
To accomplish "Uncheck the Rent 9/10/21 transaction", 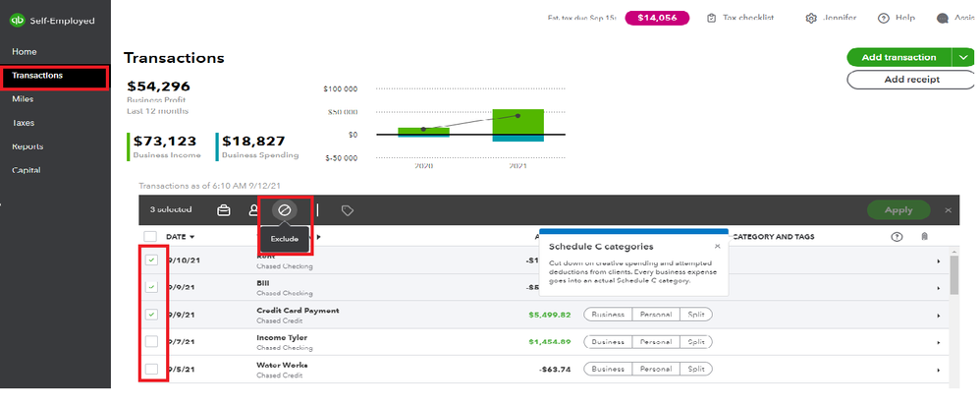I will (151, 260).
